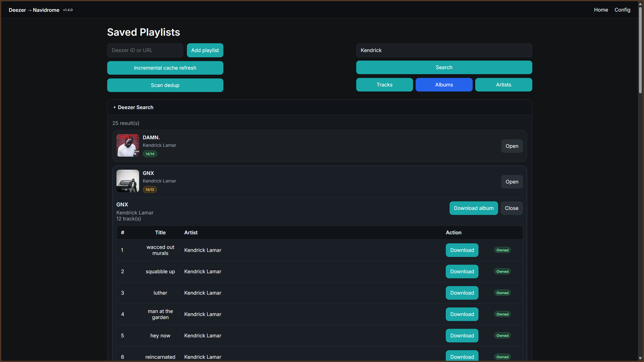
Task: Switch to the Artists tab
Action: (504, 85)
